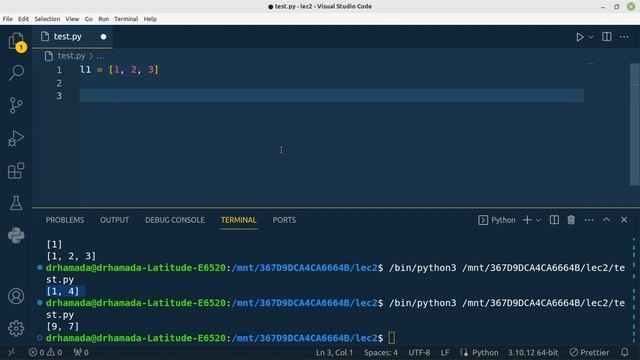Open the Run and Debug view

(16, 138)
